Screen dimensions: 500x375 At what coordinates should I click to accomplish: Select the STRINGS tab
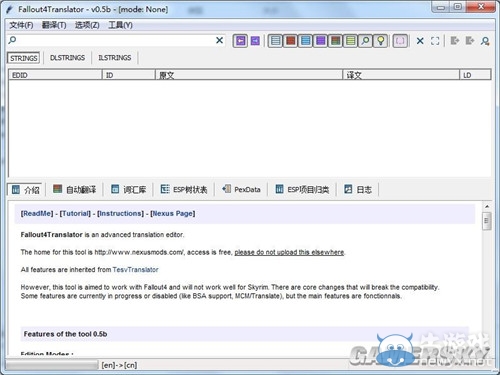point(24,58)
